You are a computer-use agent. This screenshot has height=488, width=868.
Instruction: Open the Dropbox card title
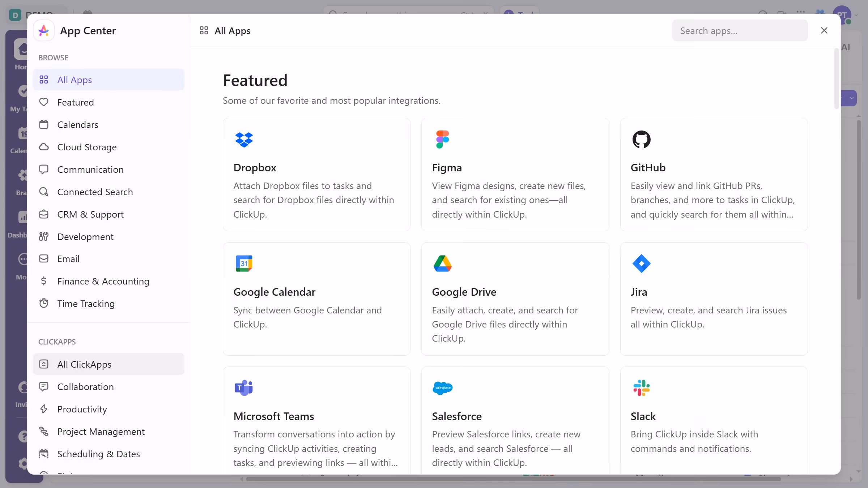255,168
